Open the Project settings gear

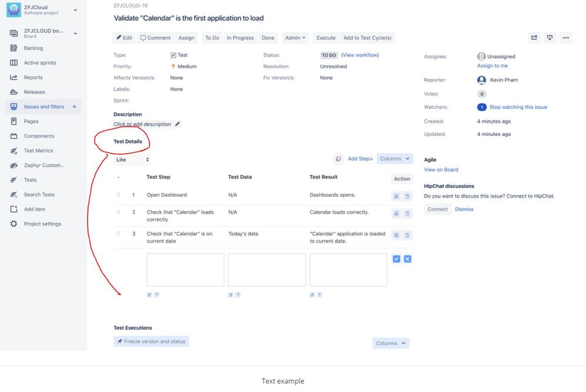[x=14, y=224]
